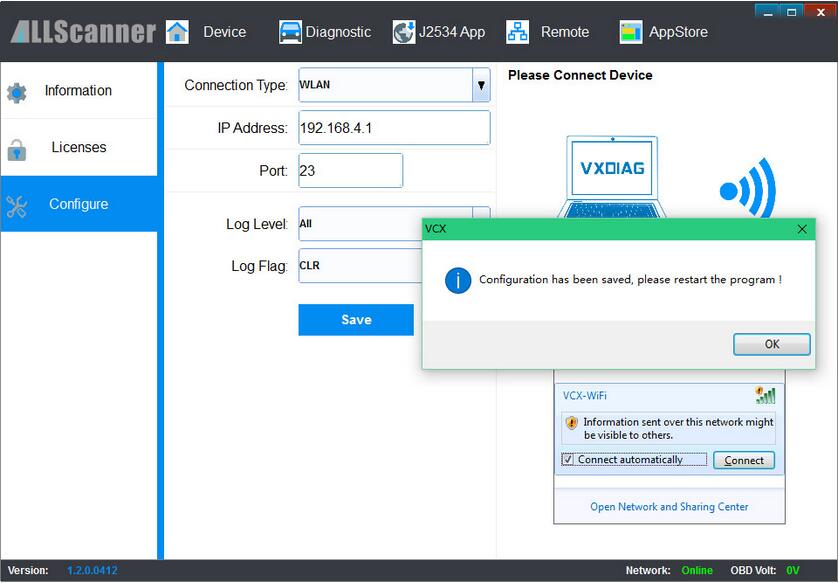
Task: Click the Configure wrench icon
Action: [17, 206]
